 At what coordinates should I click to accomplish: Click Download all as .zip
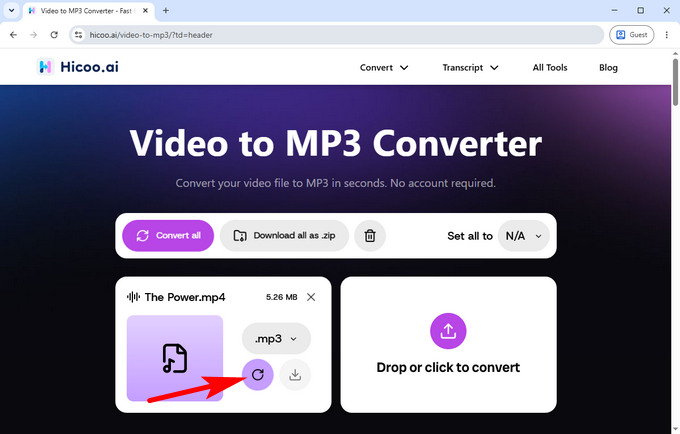click(284, 235)
